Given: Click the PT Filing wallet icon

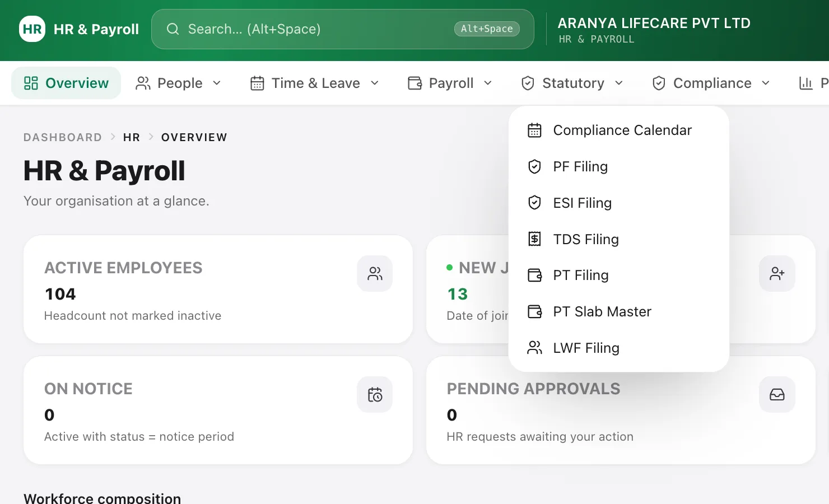Looking at the screenshot, I should click(x=535, y=275).
